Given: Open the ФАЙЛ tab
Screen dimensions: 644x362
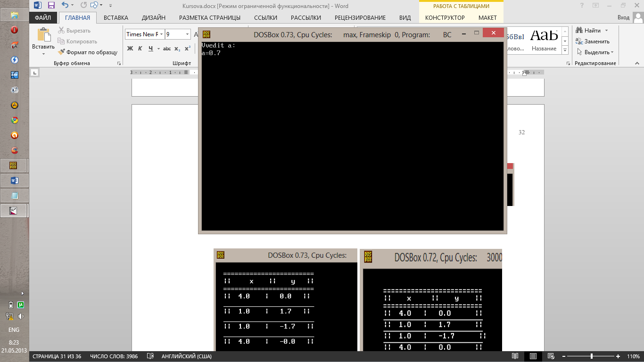Looking at the screenshot, I should (43, 17).
